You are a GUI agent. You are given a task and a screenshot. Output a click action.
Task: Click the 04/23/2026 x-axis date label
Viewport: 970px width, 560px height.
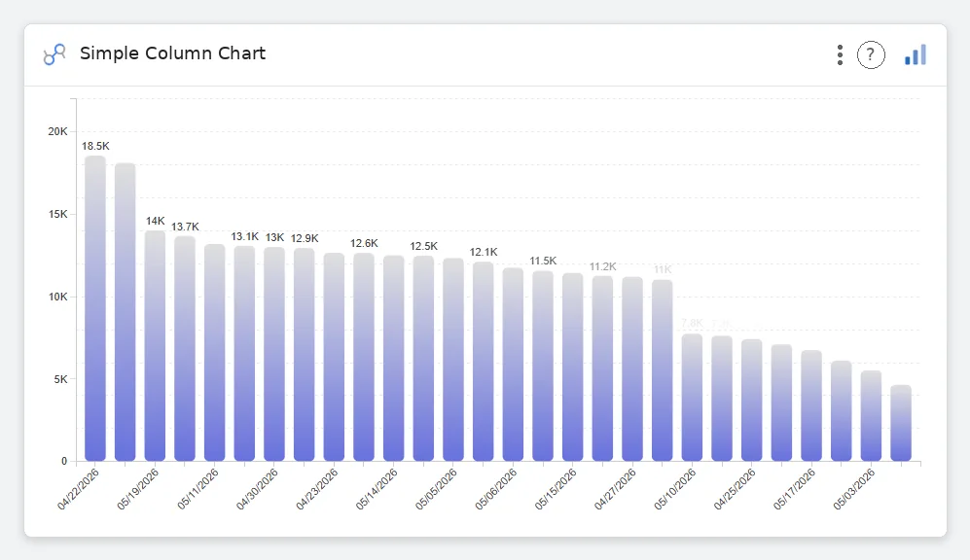317,489
